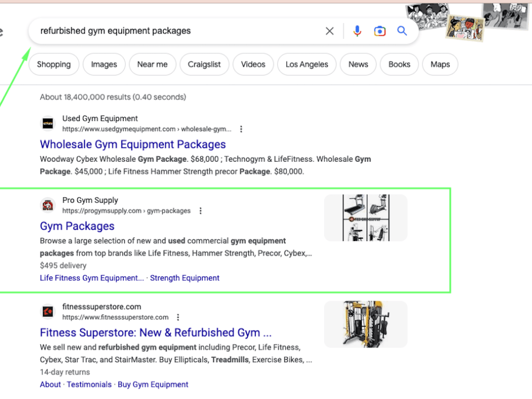Open options menu for the fitnesssuperstore.com result
Screen dimensions: 532x399
178,317
